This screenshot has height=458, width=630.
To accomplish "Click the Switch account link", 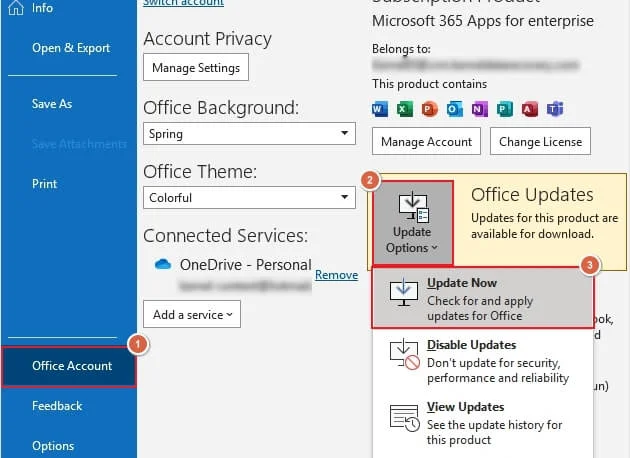I will pyautogui.click(x=184, y=3).
